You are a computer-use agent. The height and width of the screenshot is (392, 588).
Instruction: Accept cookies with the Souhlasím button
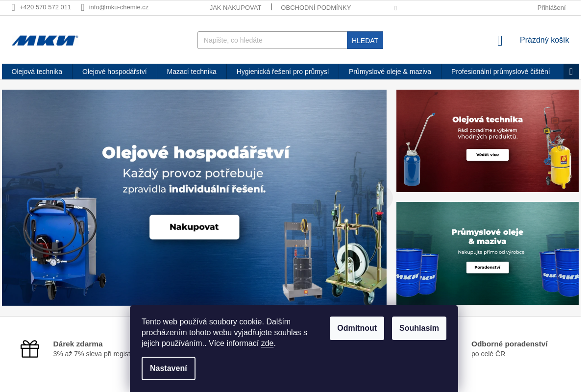point(419,328)
